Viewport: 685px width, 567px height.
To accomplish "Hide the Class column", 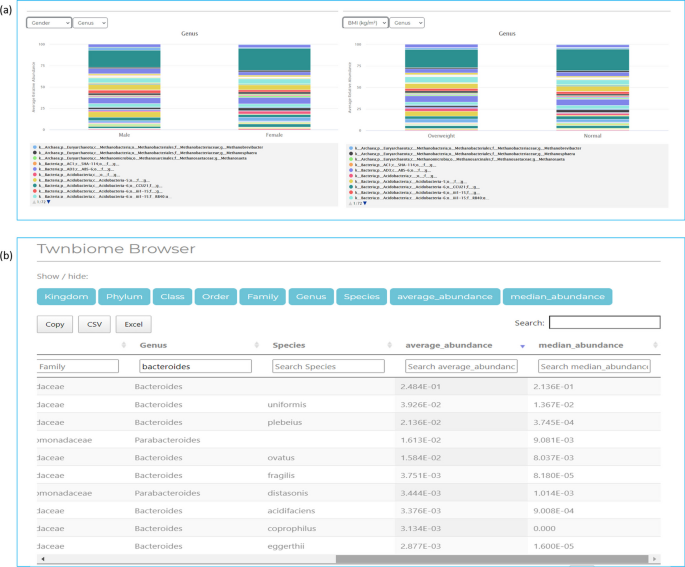I will click(x=172, y=297).
